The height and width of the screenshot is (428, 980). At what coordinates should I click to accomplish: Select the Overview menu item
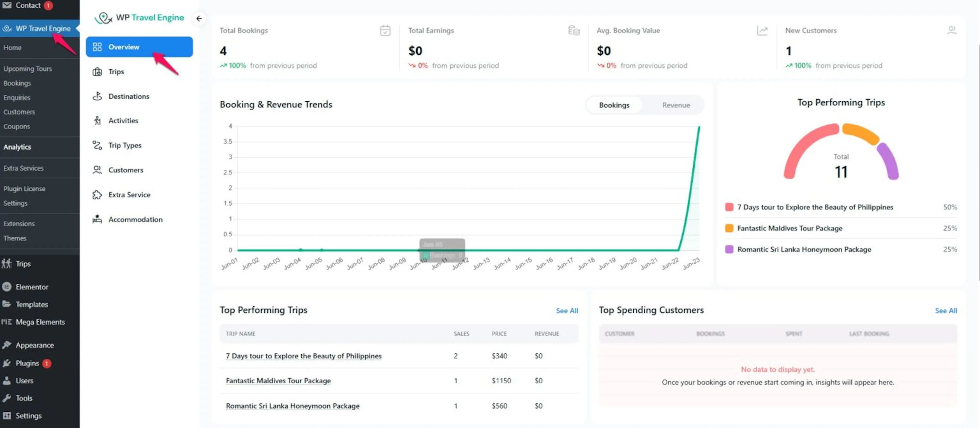[x=139, y=47]
